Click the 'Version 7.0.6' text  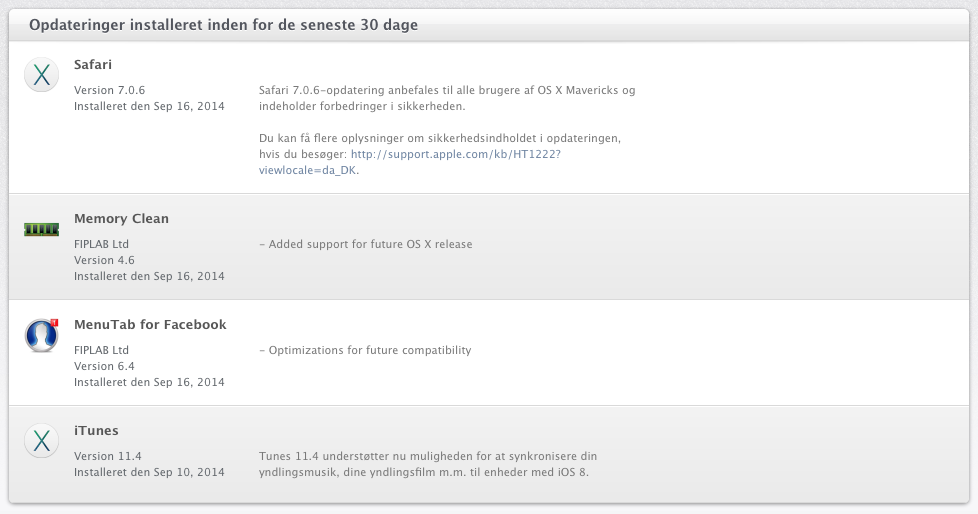coord(110,90)
